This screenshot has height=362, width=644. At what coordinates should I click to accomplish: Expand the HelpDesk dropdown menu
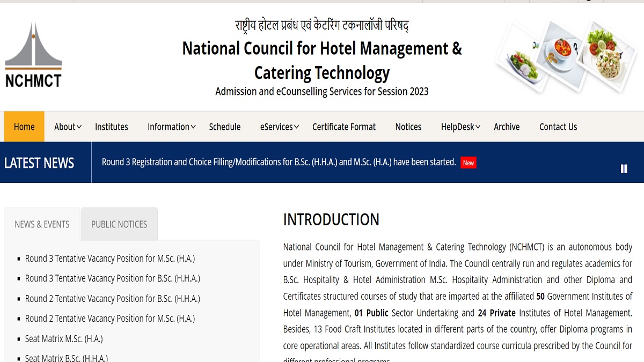click(460, 127)
